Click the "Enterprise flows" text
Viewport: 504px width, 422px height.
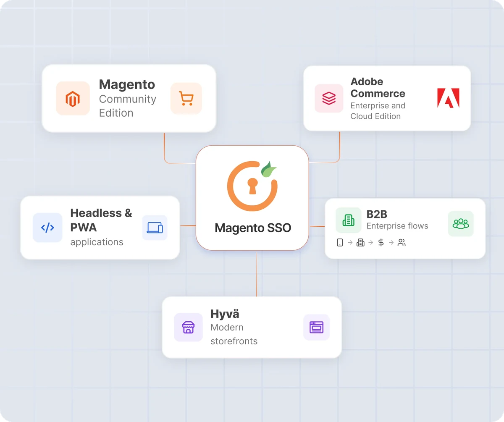(x=397, y=226)
